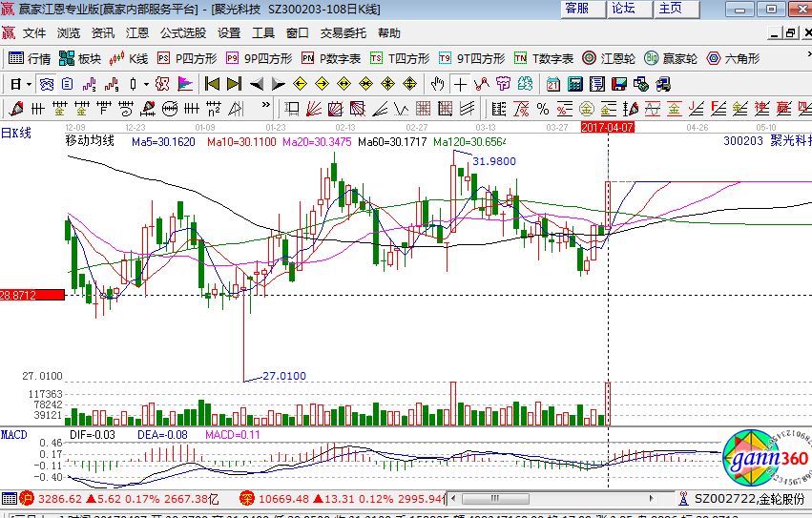Click the 客服 customer service button
812x518 pixels.
tap(577, 9)
